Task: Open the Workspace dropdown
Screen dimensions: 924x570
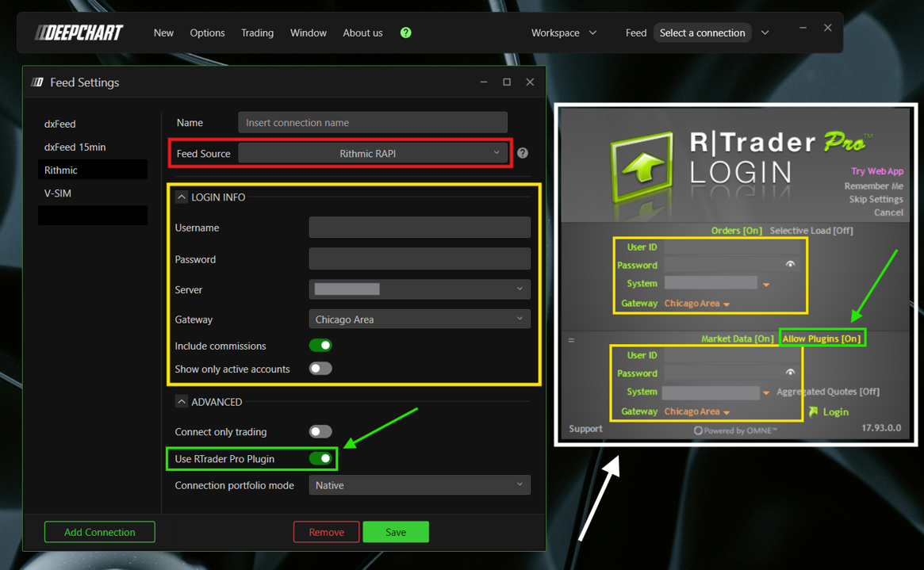Action: click(564, 33)
